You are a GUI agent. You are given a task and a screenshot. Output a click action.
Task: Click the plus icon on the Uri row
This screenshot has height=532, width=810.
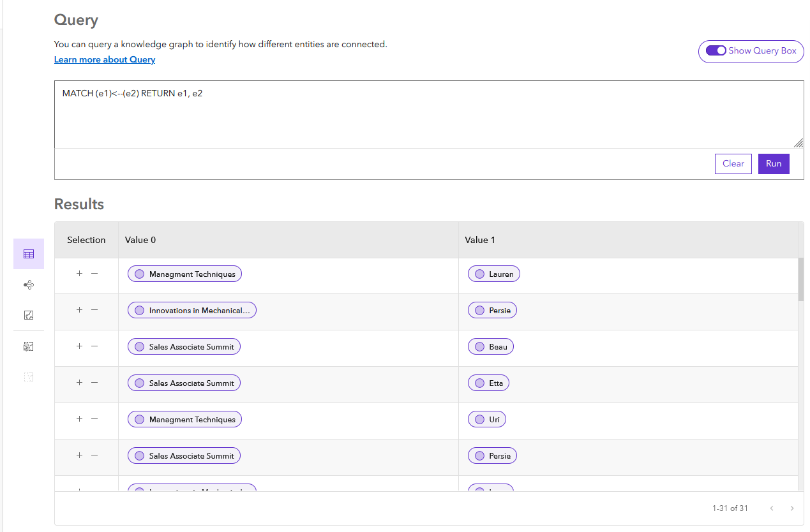pyautogui.click(x=79, y=419)
